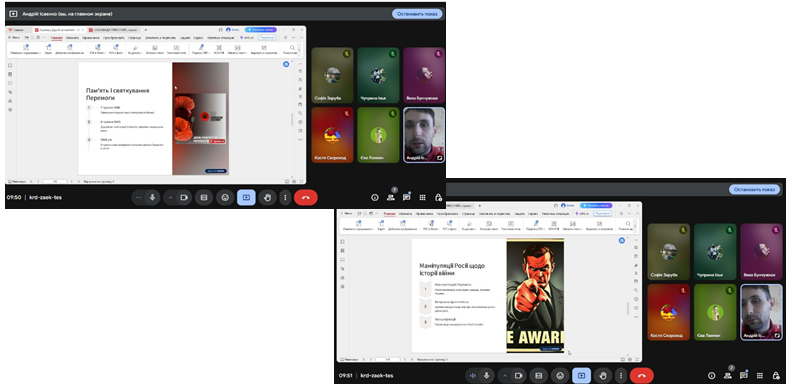Select the Защита ribbon tab in the 09:50 screenshot

coord(185,38)
